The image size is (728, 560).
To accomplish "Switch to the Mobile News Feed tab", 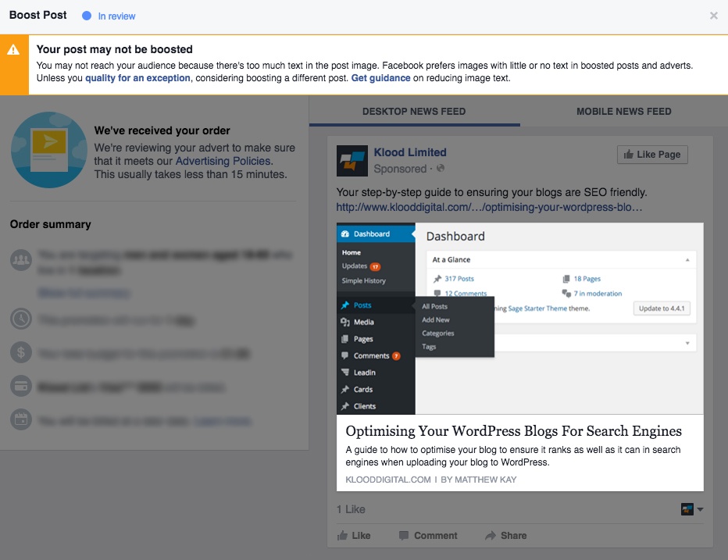I will pyautogui.click(x=623, y=112).
